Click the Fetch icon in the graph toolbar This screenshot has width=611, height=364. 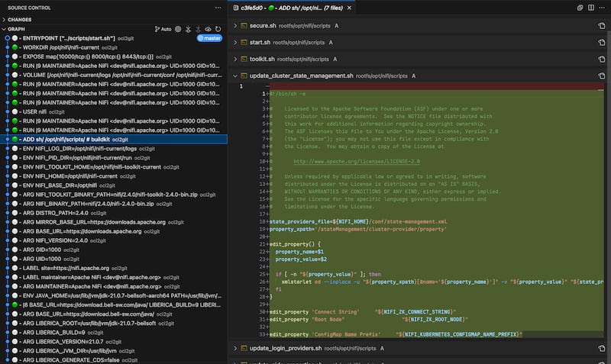188,29
